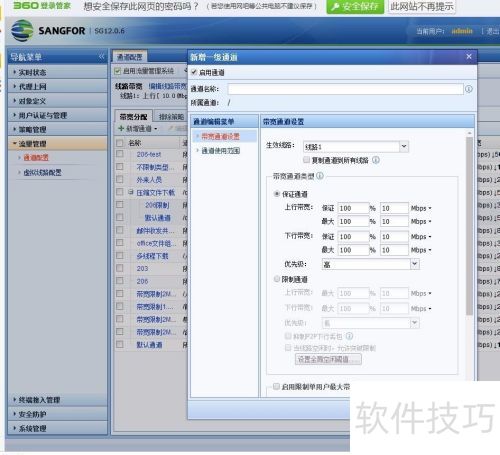Image resolution: width=500 pixels, height=455 pixels.
Task: Click the green plus icon of 新增通道
Action: click(x=121, y=129)
